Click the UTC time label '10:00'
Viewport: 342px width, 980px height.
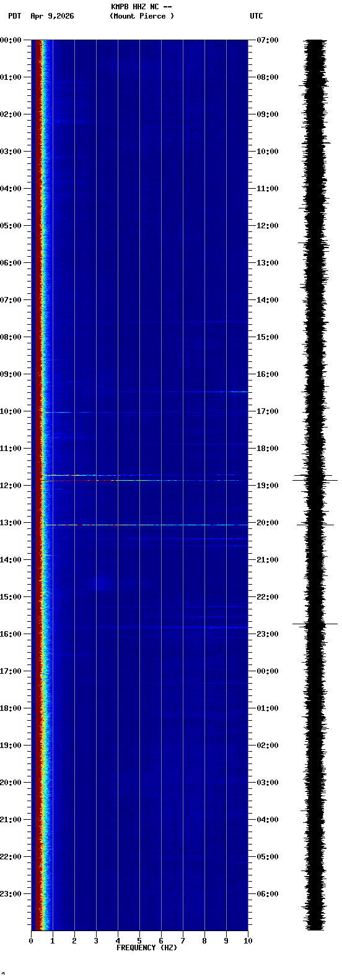[268, 152]
